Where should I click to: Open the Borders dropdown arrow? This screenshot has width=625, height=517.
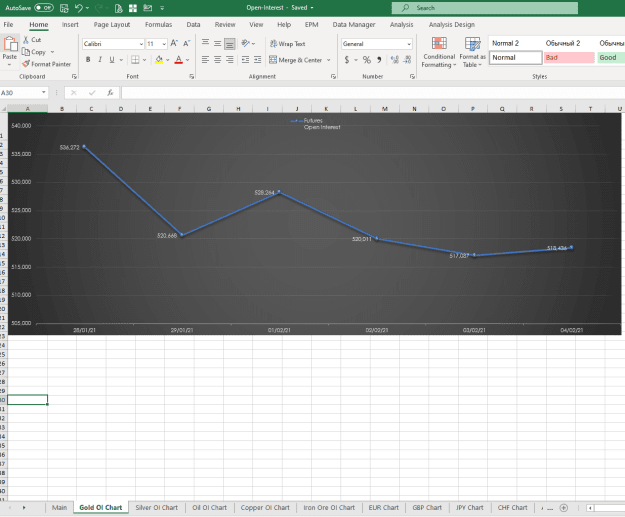[x=144, y=60]
